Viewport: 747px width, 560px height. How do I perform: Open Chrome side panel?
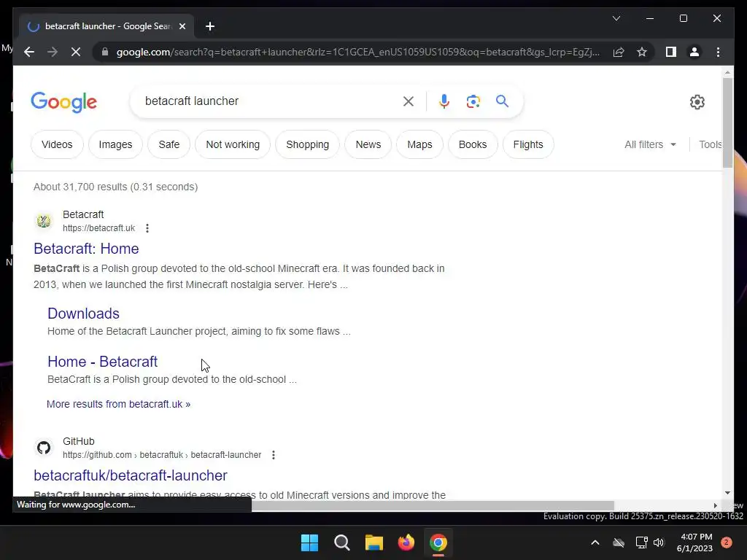pos(671,52)
